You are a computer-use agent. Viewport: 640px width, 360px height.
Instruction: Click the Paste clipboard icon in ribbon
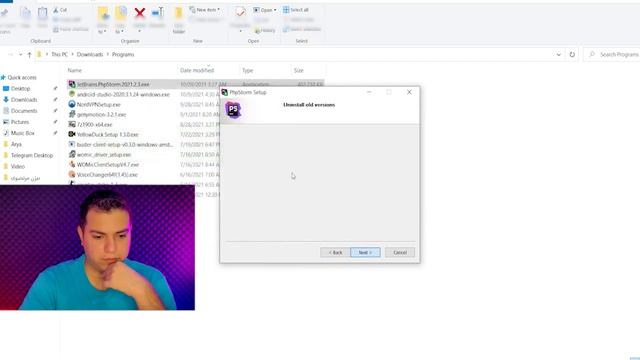coord(42,13)
